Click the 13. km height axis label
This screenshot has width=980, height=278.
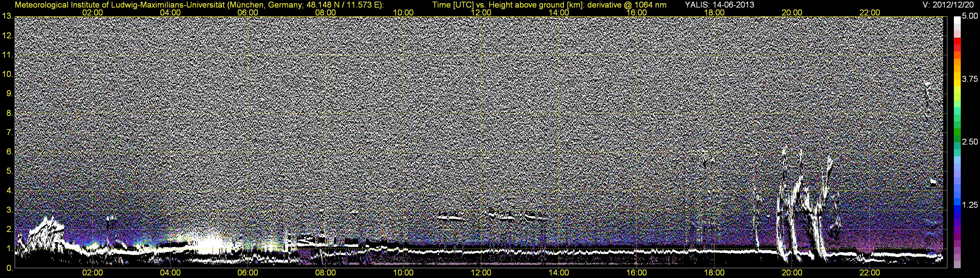(7, 16)
